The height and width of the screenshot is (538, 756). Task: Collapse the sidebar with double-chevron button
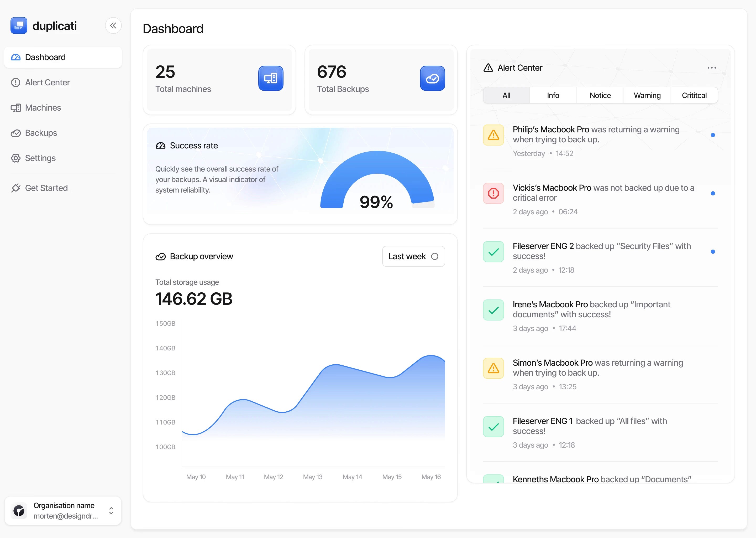tap(113, 25)
